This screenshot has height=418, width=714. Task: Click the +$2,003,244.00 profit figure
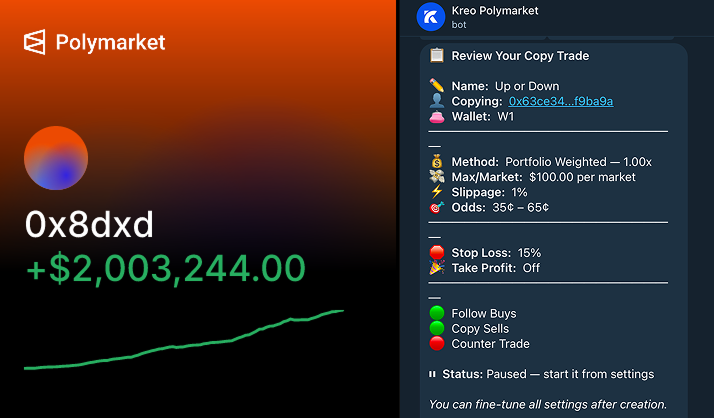pos(165,269)
